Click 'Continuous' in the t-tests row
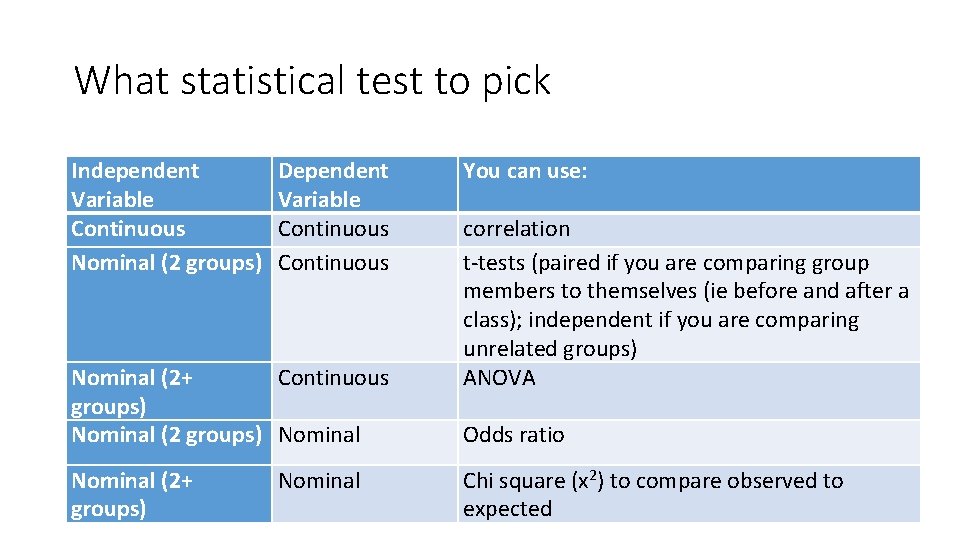The image size is (960, 540). tap(333, 263)
